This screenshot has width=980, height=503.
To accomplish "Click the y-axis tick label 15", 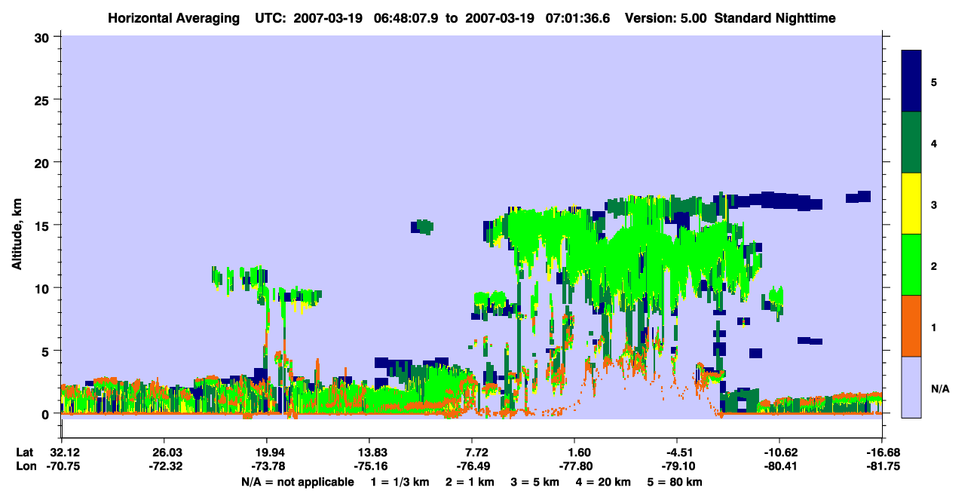I will pos(43,225).
